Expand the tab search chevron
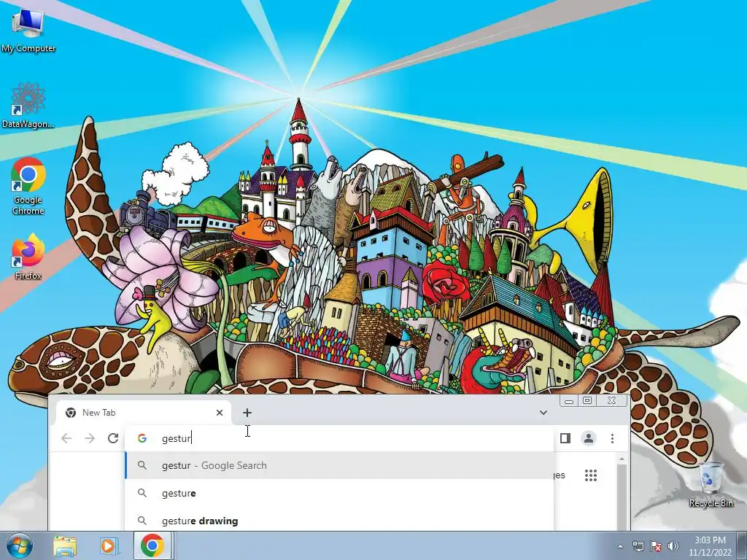 [x=543, y=413]
